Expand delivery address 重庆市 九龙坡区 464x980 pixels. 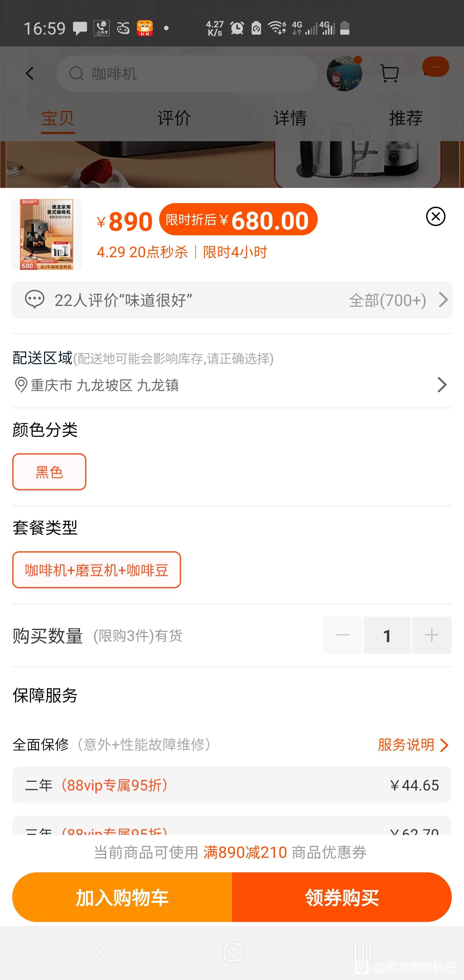coord(232,385)
